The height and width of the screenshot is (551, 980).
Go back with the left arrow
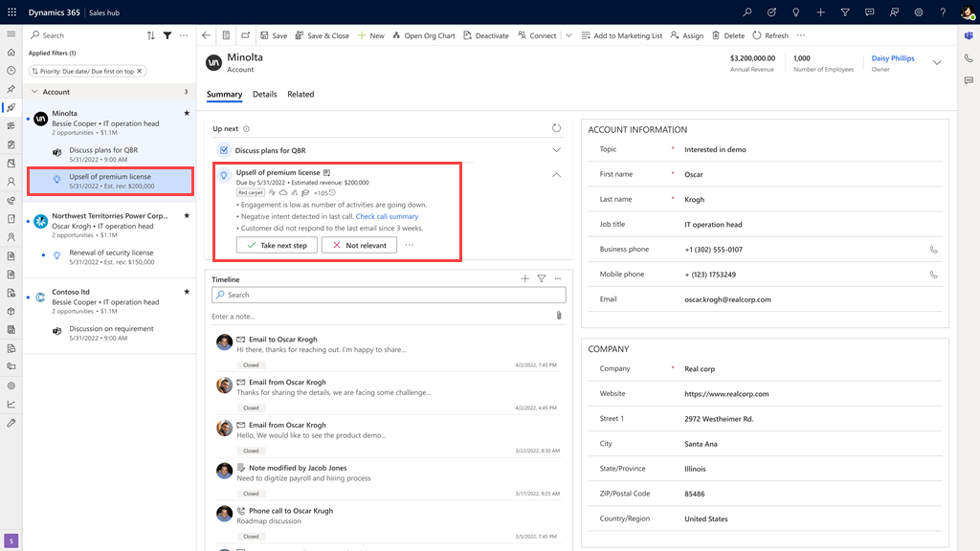pyautogui.click(x=207, y=35)
